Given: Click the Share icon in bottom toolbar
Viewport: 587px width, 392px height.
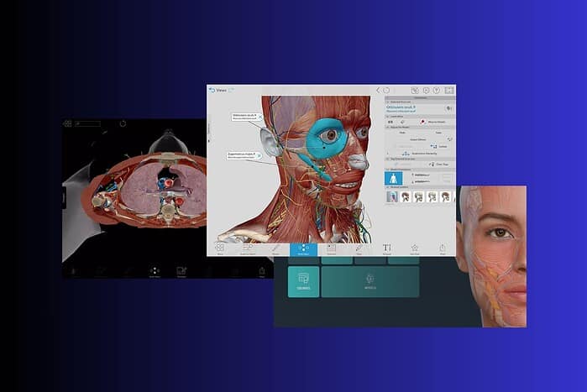Looking at the screenshot, I should click(442, 248).
